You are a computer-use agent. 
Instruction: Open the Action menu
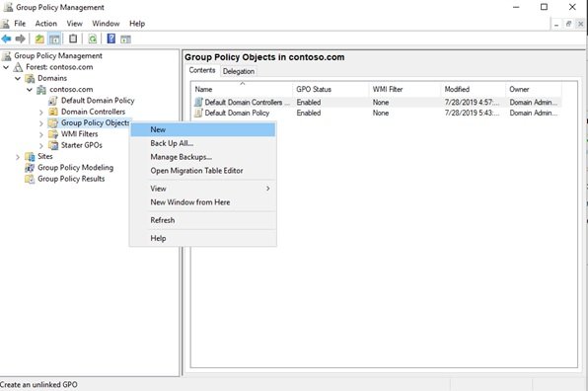tap(46, 24)
